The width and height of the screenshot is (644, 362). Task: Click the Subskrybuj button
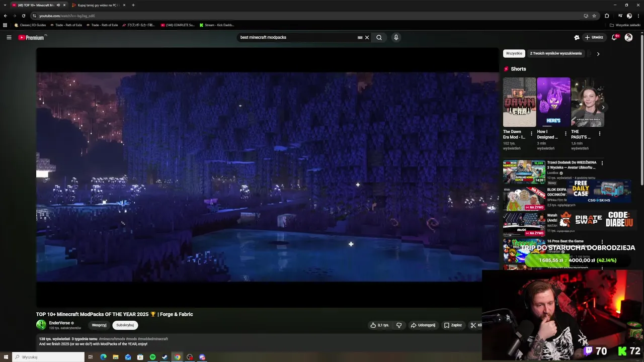point(125,325)
